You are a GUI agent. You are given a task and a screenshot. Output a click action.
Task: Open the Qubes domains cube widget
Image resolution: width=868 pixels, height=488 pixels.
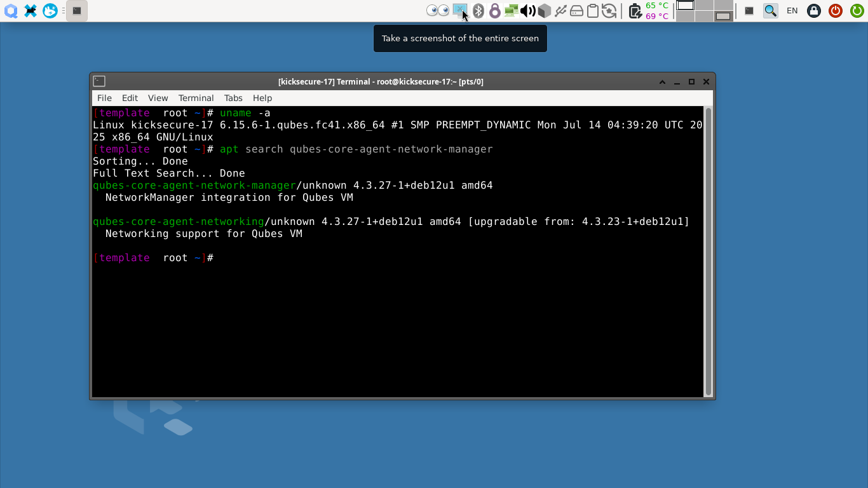544,11
